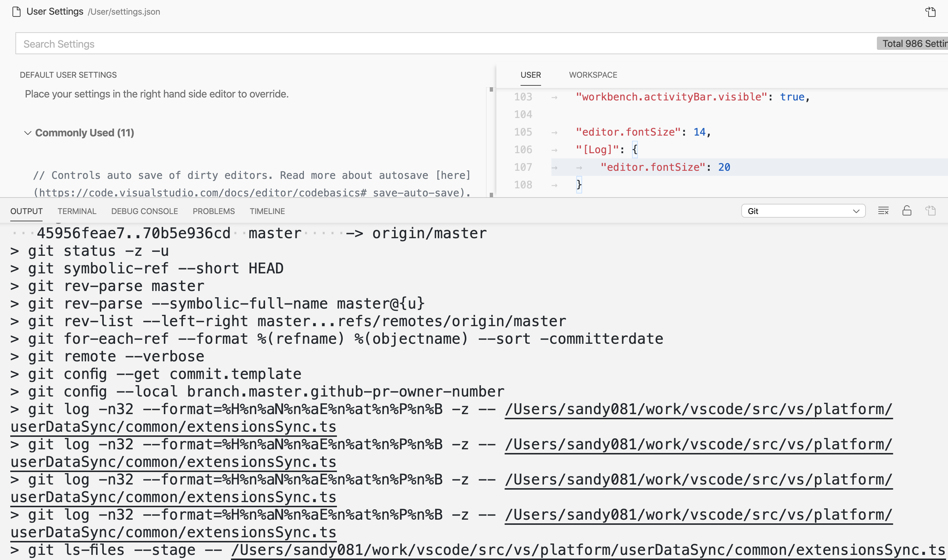The height and width of the screenshot is (560, 948).
Task: Follow the autosave documentation link
Action: pyautogui.click(x=453, y=175)
